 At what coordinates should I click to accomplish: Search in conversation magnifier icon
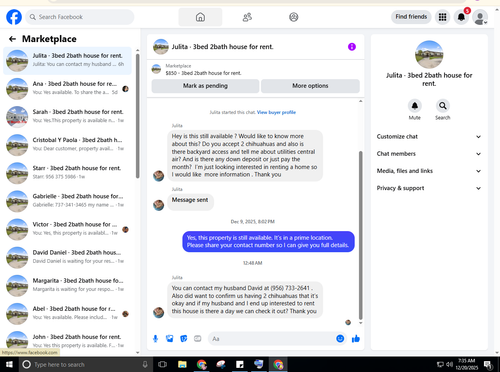point(443,106)
